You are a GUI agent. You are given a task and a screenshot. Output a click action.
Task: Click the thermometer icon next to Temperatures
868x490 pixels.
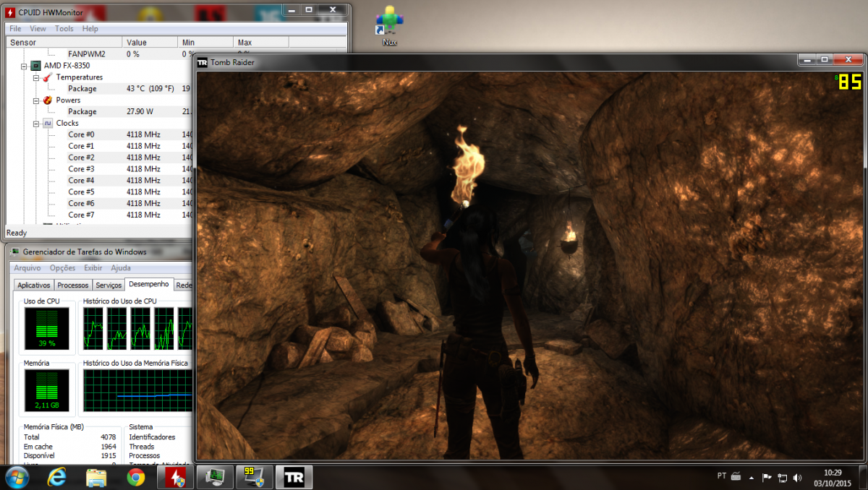tap(47, 77)
